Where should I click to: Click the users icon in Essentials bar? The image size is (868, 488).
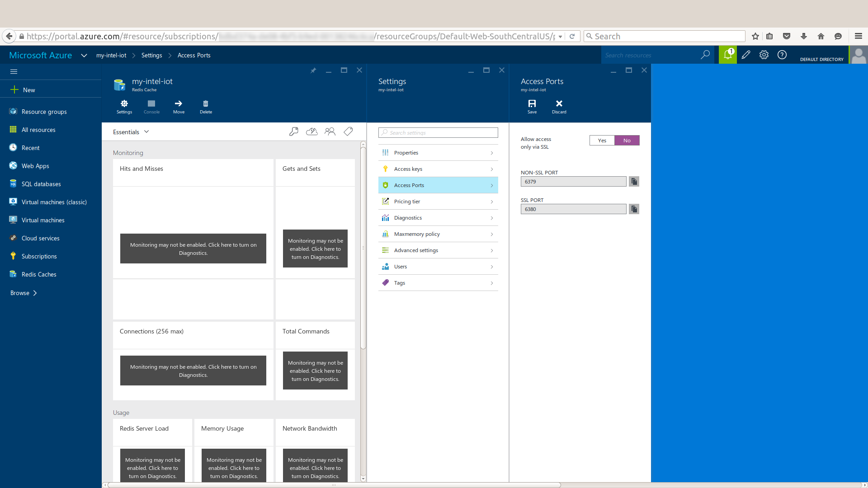coord(330,131)
